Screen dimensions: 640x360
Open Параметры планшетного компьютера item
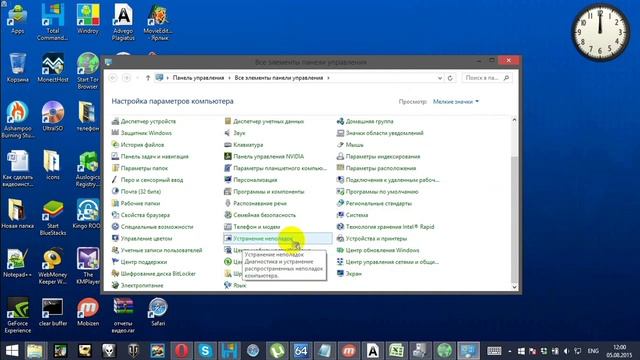point(276,168)
